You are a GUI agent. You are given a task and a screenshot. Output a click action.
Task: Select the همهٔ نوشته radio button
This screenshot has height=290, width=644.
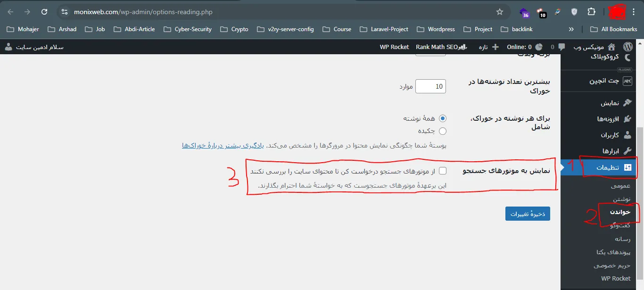(443, 118)
